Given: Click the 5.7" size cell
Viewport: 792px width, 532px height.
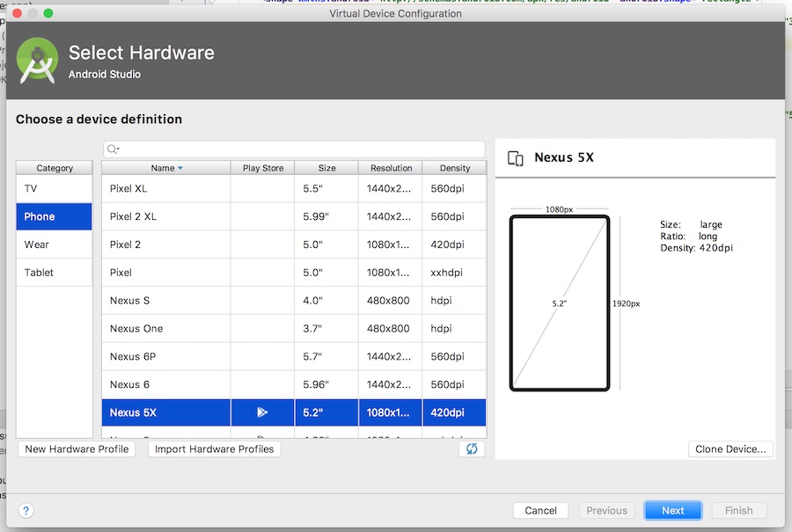Looking at the screenshot, I should (x=326, y=356).
